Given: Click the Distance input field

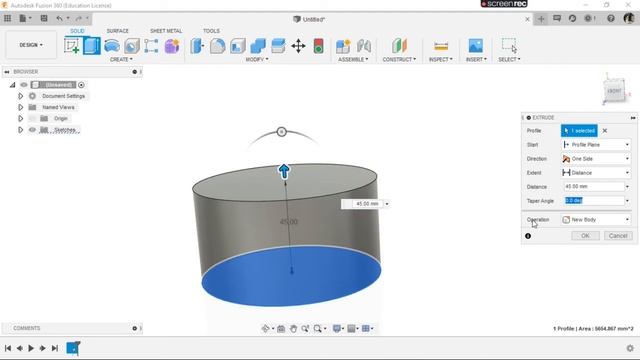Looking at the screenshot, I should [x=594, y=187].
